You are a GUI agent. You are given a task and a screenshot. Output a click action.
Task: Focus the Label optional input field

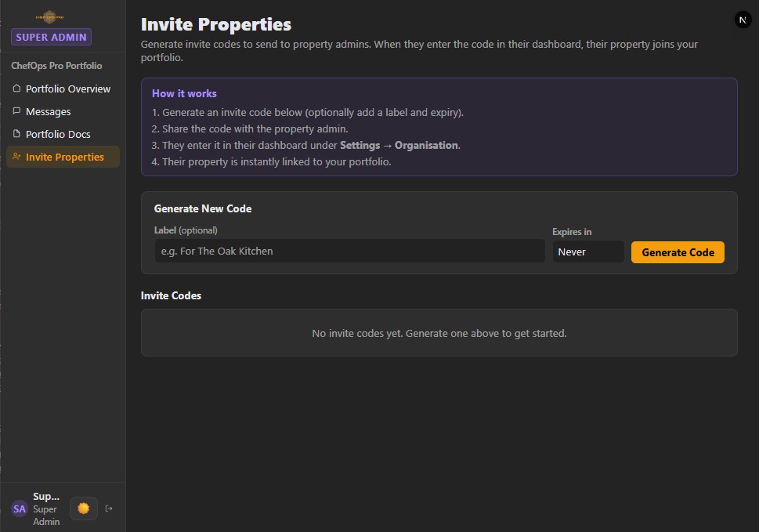[349, 251]
